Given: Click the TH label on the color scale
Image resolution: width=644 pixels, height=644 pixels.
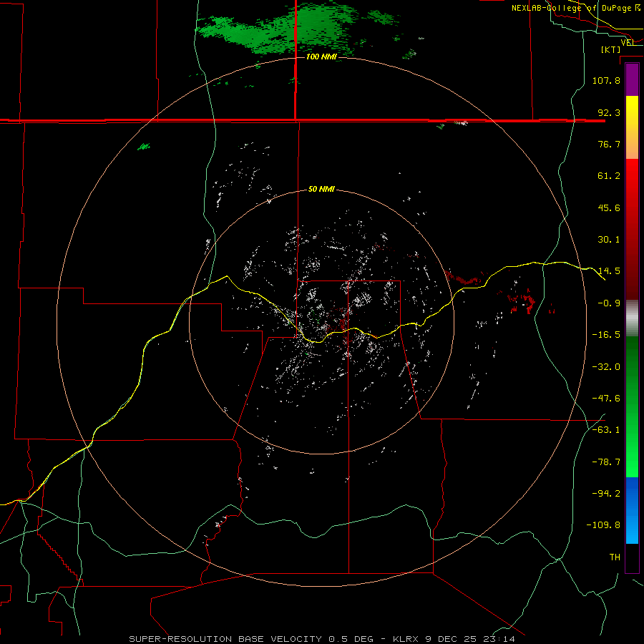Looking at the screenshot, I should [x=615, y=557].
